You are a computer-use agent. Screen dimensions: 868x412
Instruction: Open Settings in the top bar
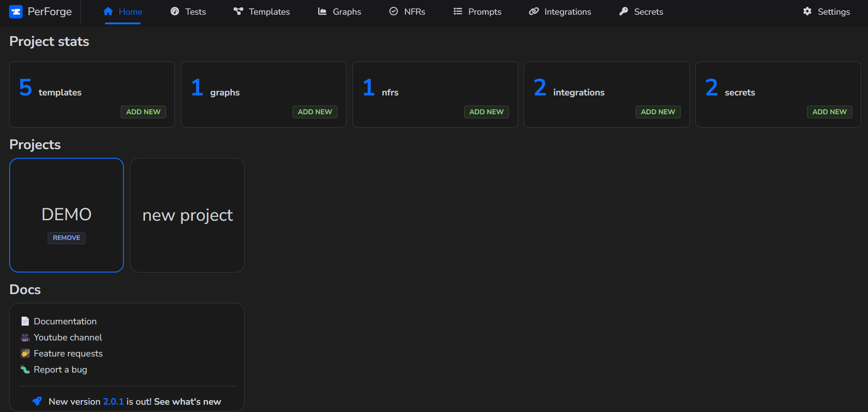[826, 12]
